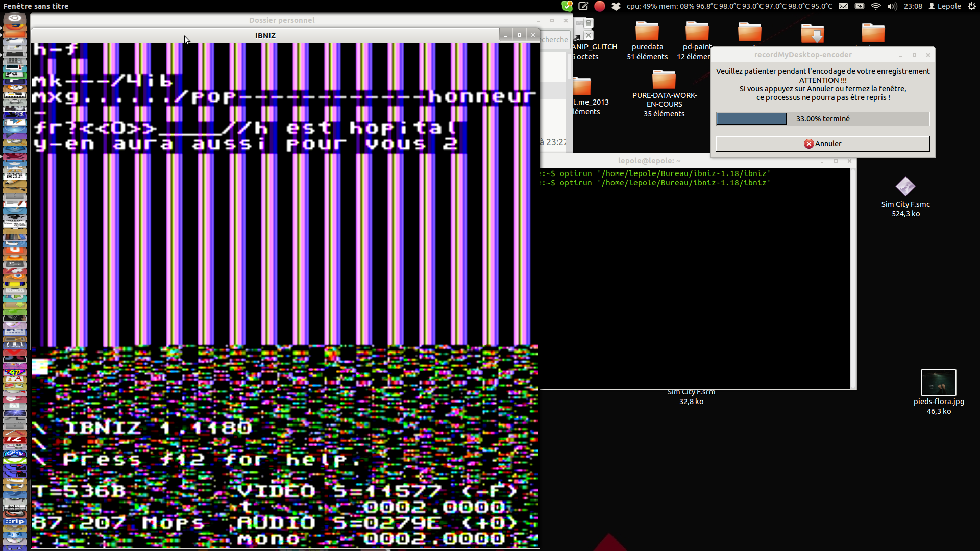
Task: Select the puredata folder on the desktop
Action: [647, 32]
